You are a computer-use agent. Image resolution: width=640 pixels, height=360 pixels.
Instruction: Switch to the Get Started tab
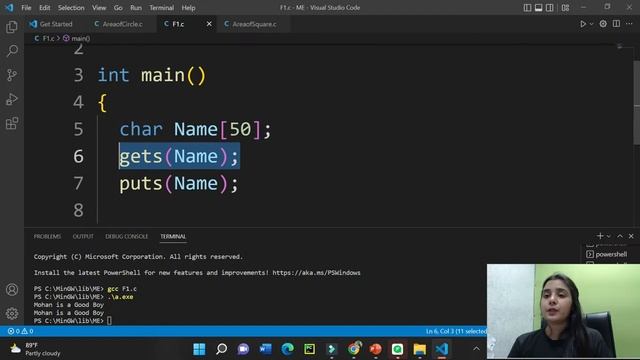tap(51, 24)
